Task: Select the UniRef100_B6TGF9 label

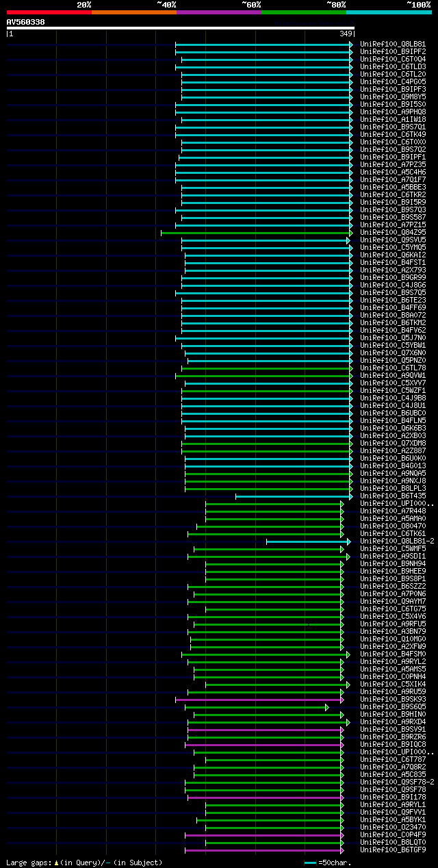Action: coord(393,850)
